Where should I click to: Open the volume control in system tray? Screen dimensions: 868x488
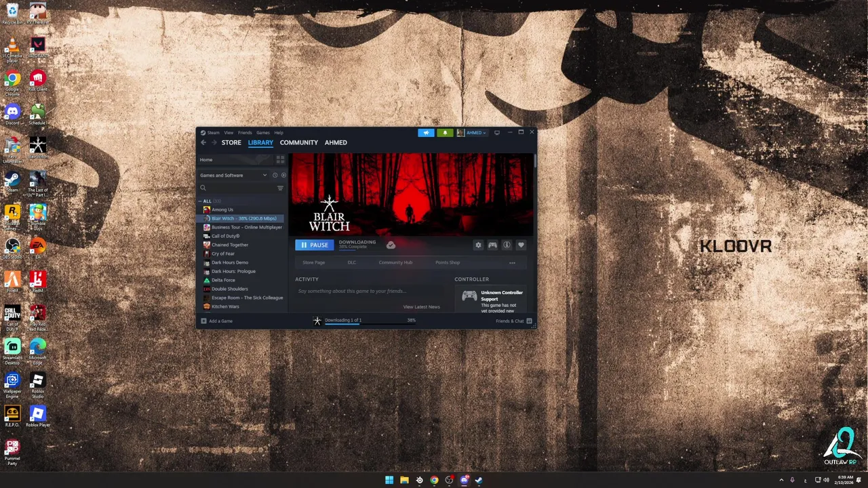pyautogui.click(x=826, y=480)
